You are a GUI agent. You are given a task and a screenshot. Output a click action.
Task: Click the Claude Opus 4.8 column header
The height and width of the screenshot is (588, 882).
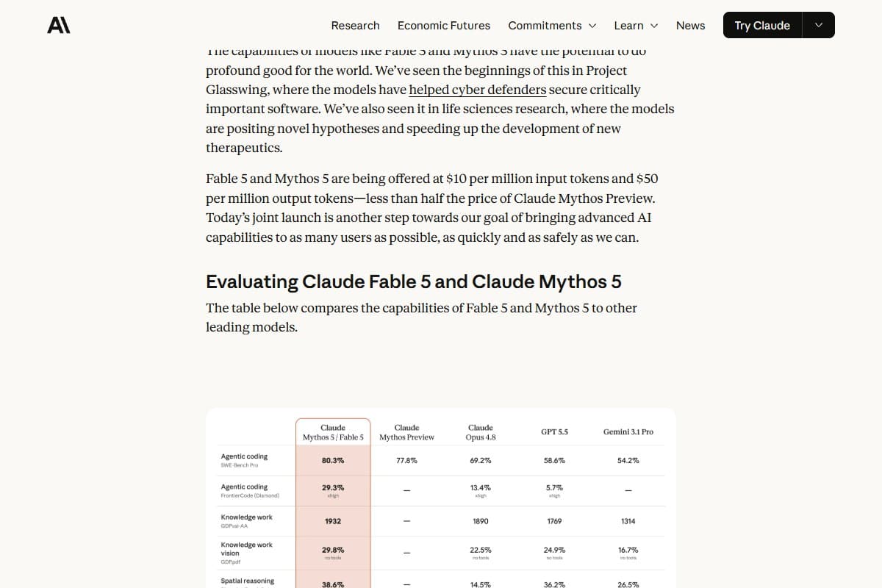[x=481, y=432]
